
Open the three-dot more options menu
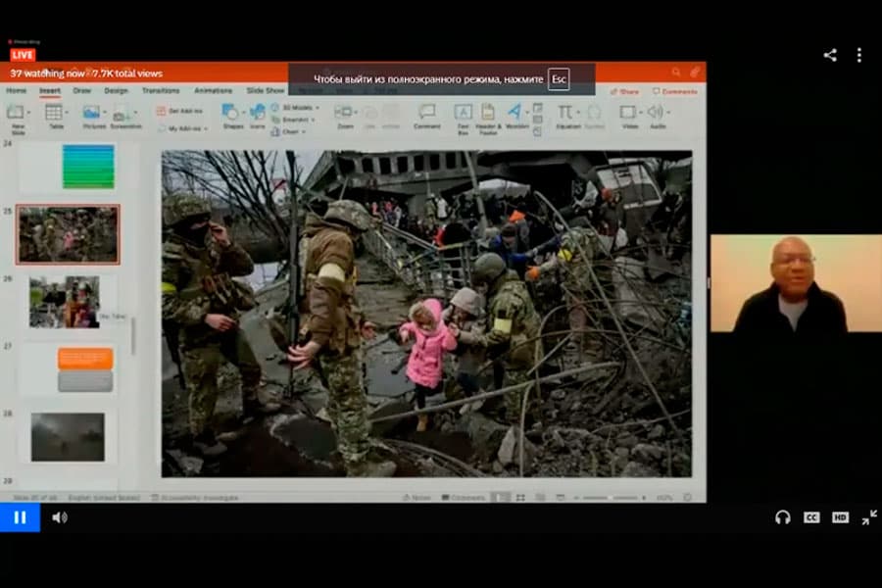[859, 55]
